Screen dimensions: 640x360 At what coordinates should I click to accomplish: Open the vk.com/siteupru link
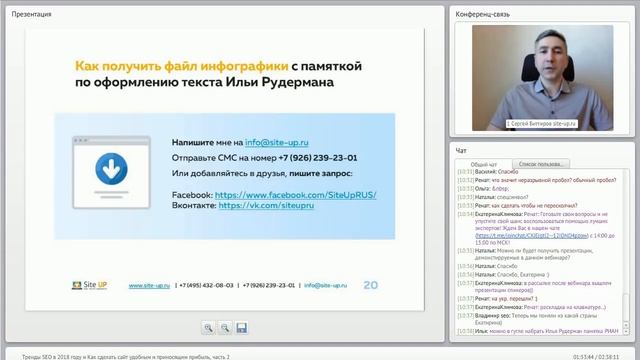click(x=266, y=205)
